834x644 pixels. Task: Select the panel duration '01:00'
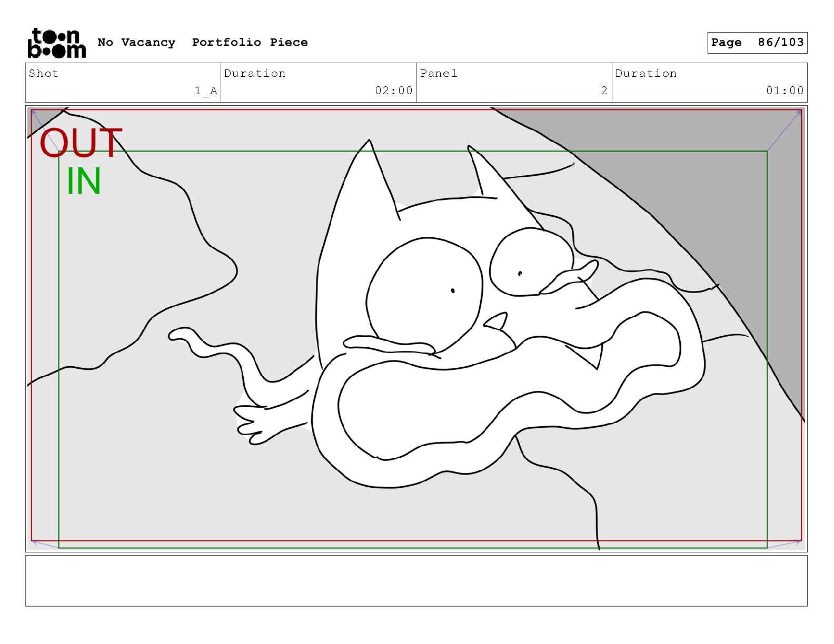click(x=785, y=90)
